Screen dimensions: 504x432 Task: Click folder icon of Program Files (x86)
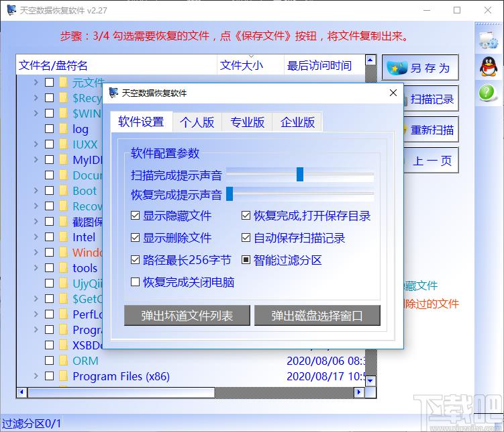tap(63, 376)
